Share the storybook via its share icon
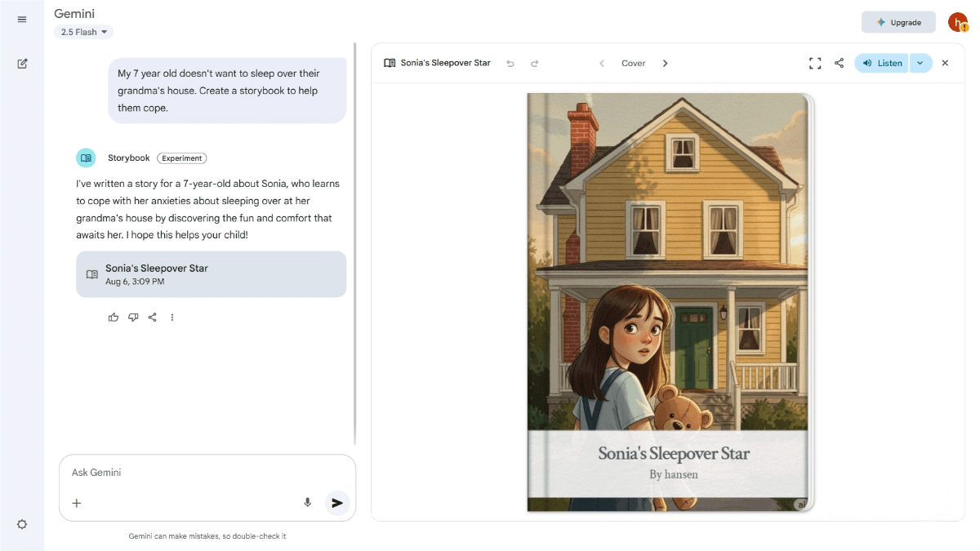This screenshot has height=551, width=980. click(x=839, y=62)
